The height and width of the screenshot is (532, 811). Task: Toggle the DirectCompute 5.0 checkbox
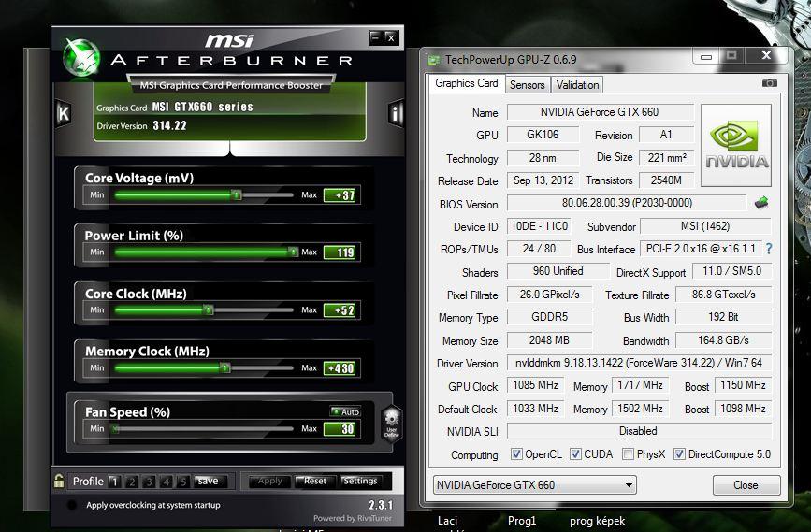(x=679, y=454)
